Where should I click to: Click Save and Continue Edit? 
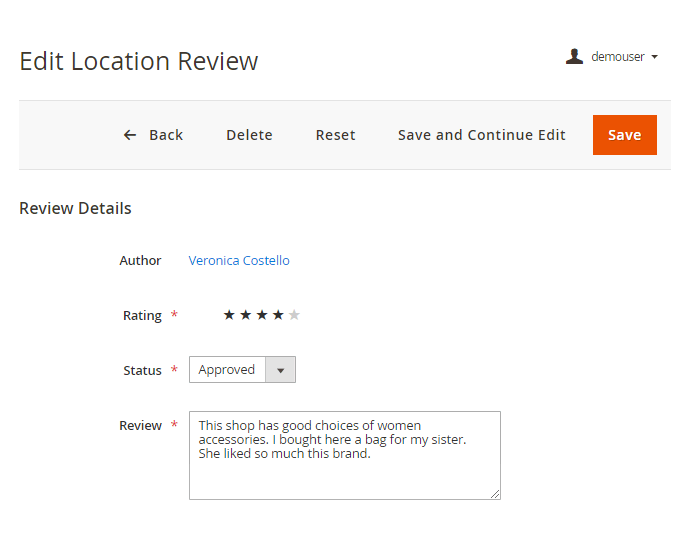click(481, 135)
